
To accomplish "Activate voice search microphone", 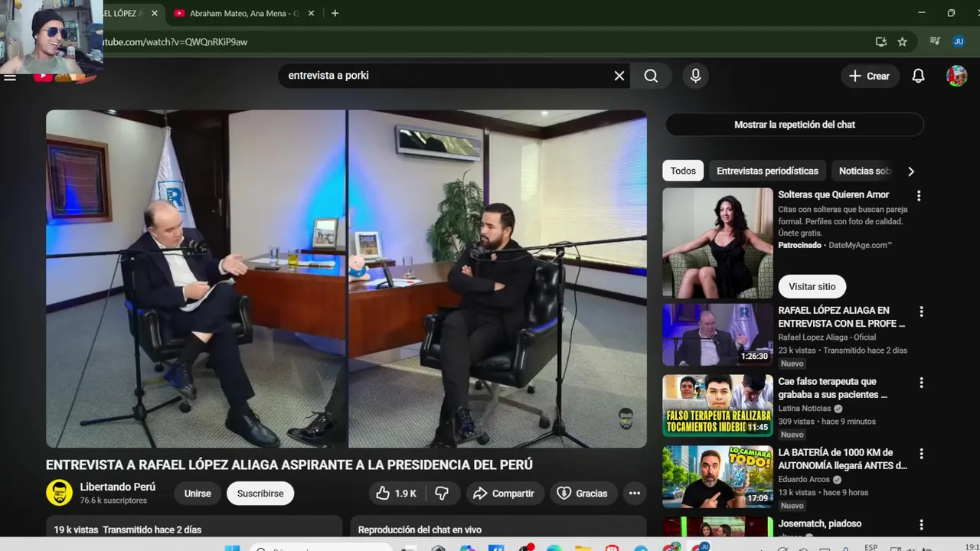I will pyautogui.click(x=695, y=76).
